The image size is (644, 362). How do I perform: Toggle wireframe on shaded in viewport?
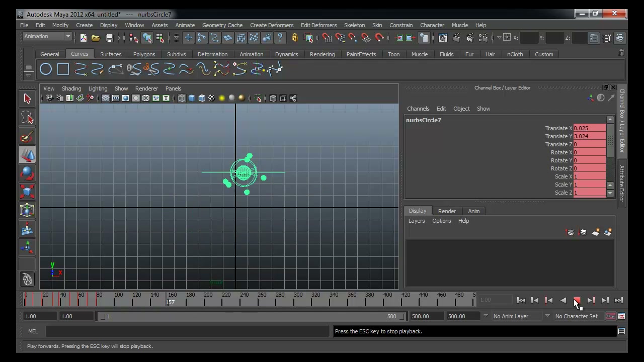tap(202, 98)
